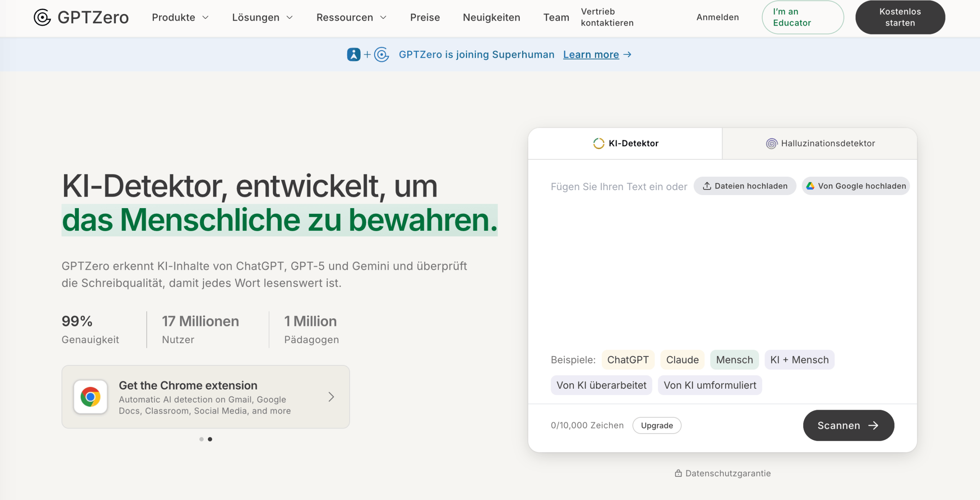
Task: Expand the Ressourcen dropdown menu
Action: (351, 17)
